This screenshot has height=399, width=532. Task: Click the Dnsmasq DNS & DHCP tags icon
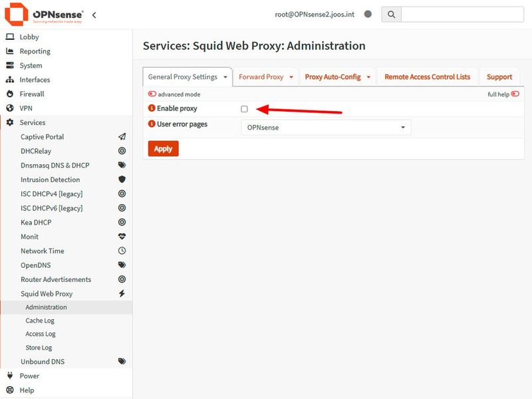coord(122,165)
